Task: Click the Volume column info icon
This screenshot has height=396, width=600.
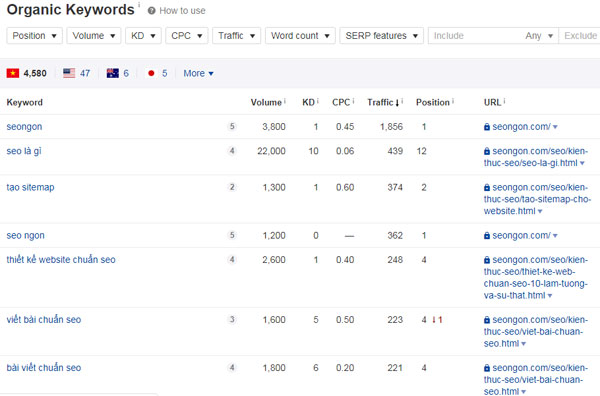Action: (285, 101)
